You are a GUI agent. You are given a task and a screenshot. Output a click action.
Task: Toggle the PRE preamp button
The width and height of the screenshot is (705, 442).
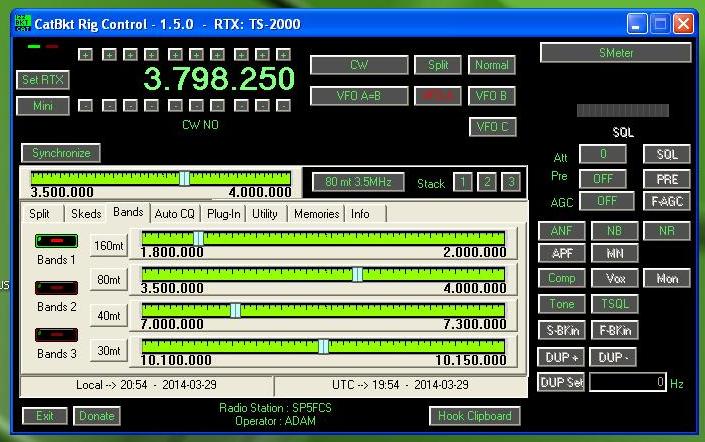667,179
